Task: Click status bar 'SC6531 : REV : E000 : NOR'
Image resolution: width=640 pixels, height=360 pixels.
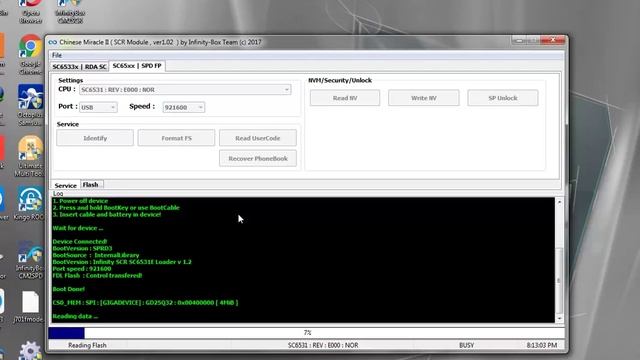Action: point(323,345)
